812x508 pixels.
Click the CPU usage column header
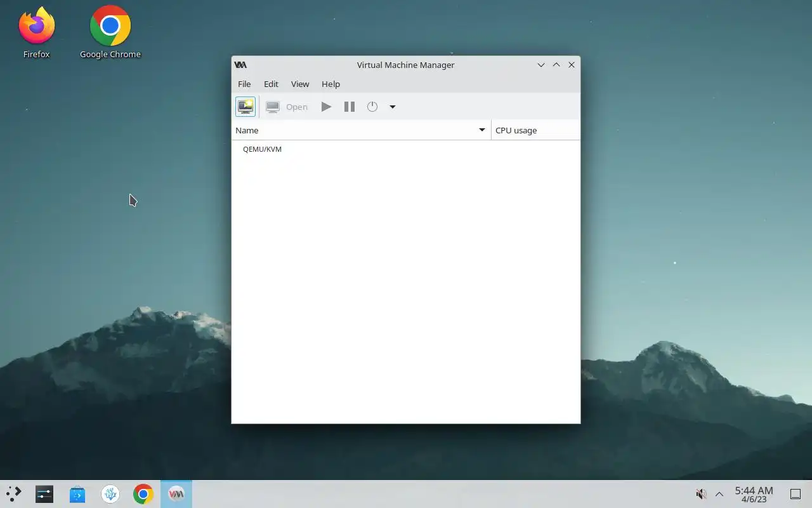[535, 130]
